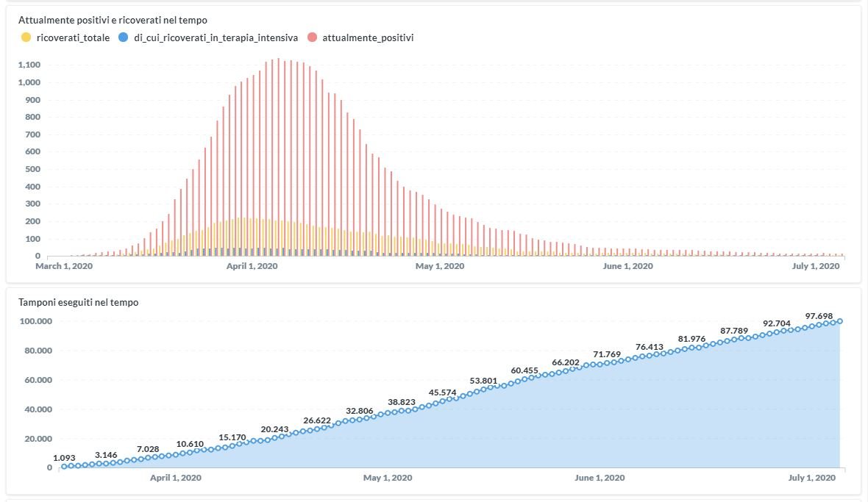Open the 'Attualmente positivi e ricoverati nel tempo' title

click(113, 20)
